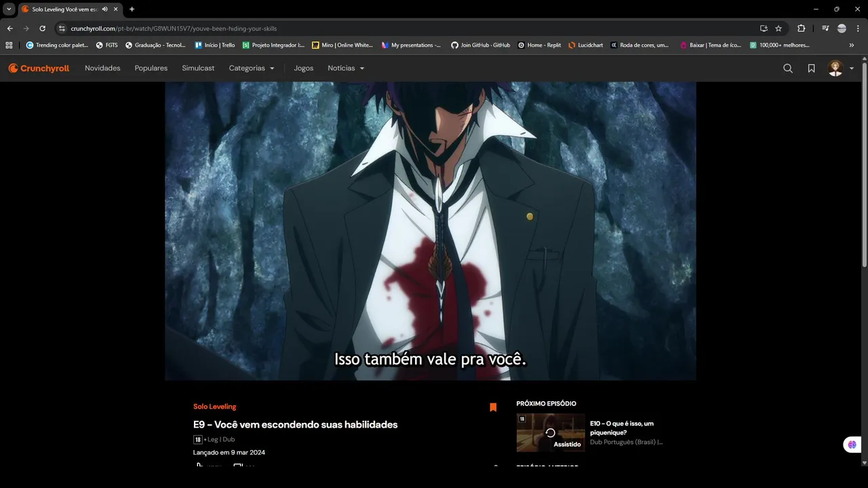Close the Solo Leveling browser tab
This screenshot has width=868, height=488.
tap(116, 9)
